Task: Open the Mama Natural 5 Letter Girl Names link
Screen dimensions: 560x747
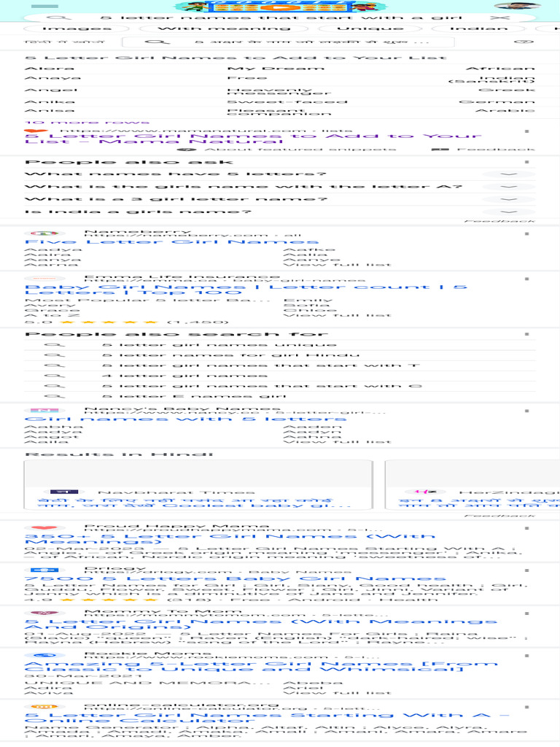Action: click(x=253, y=139)
